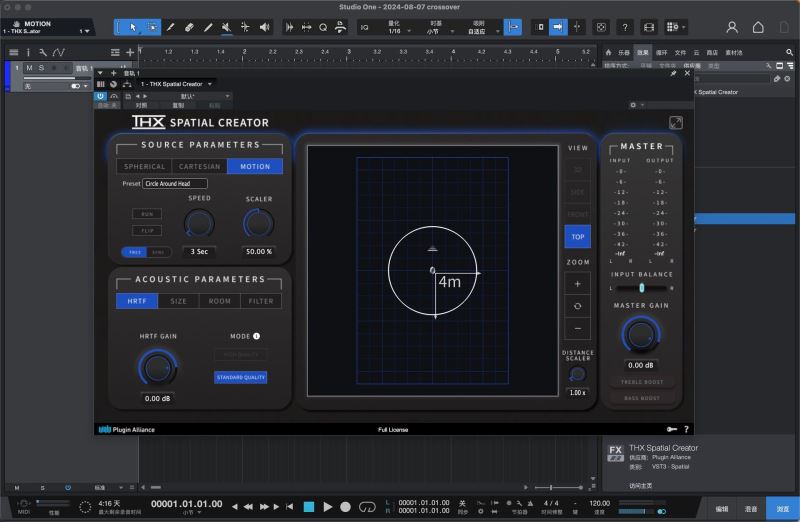The image size is (800, 522).
Task: Open the ROOM acoustic tab
Action: coord(219,301)
